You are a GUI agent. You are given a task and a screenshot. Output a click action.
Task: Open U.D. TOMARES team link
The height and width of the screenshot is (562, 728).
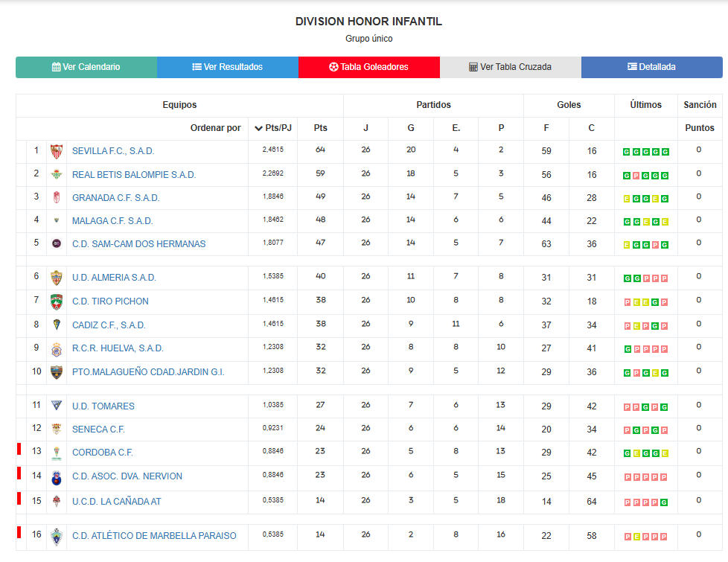click(x=103, y=406)
